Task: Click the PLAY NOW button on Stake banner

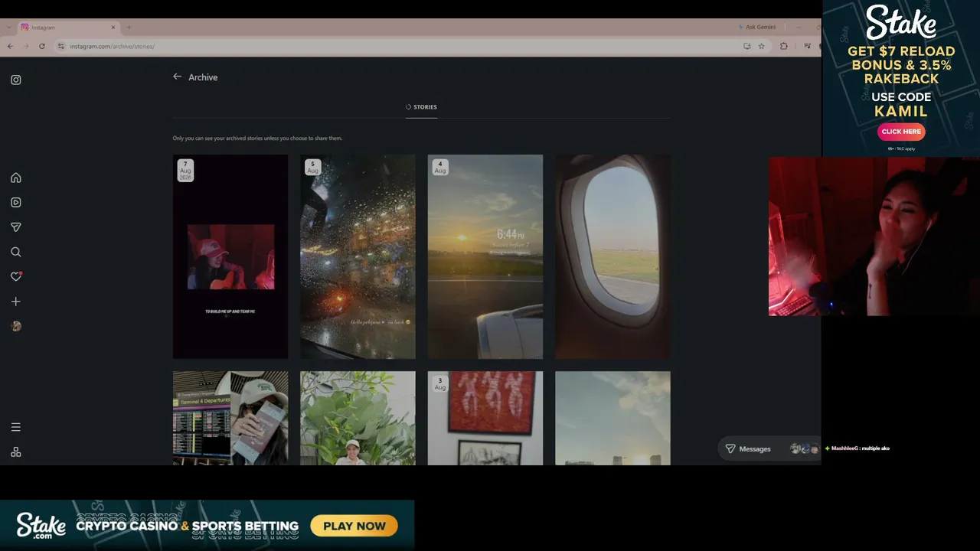Action: [354, 526]
